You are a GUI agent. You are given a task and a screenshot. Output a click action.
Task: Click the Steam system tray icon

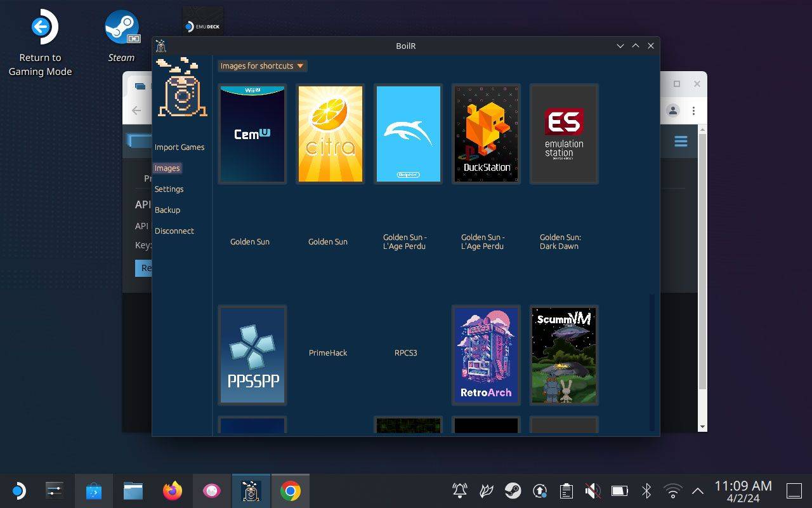pyautogui.click(x=513, y=491)
